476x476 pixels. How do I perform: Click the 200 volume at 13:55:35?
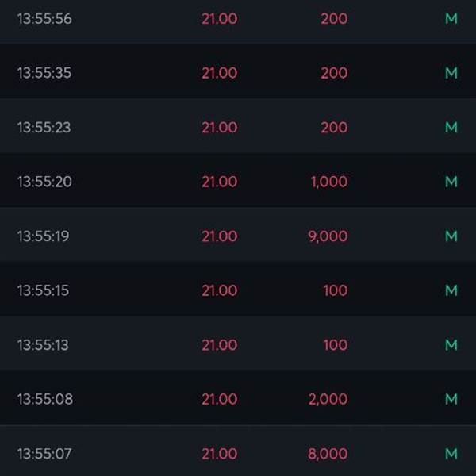coord(334,73)
